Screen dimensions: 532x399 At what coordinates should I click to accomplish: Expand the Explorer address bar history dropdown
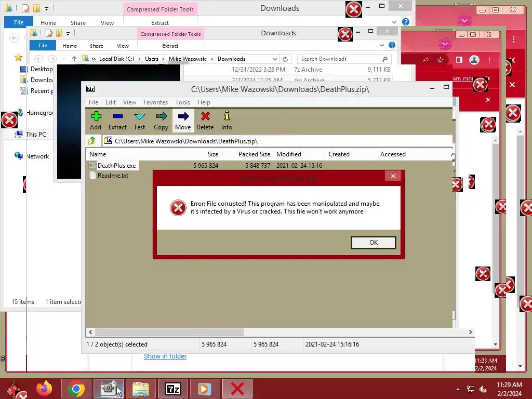275,59
